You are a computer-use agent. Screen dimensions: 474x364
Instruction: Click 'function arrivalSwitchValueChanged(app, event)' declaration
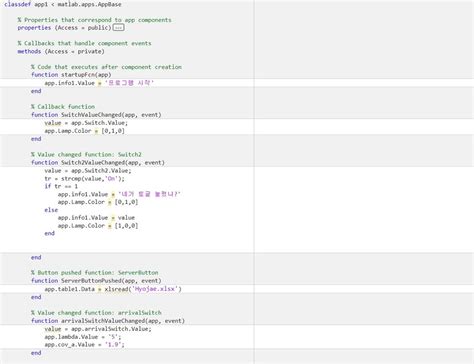pos(108,321)
